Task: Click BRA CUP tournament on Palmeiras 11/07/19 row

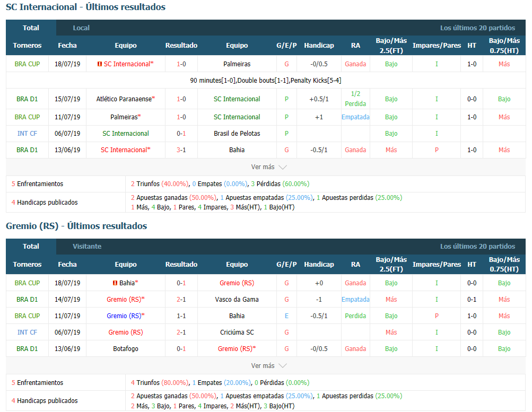Action: coord(27,117)
